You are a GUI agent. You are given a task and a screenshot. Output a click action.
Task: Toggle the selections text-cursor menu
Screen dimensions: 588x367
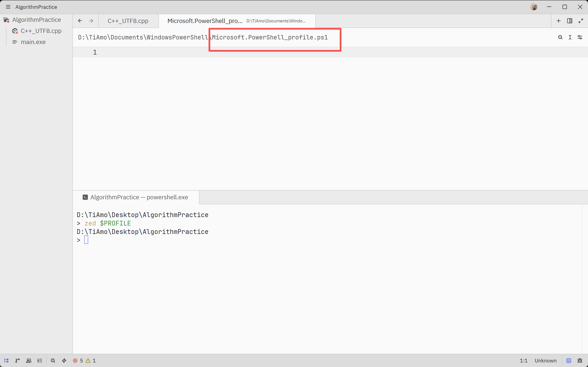(570, 37)
